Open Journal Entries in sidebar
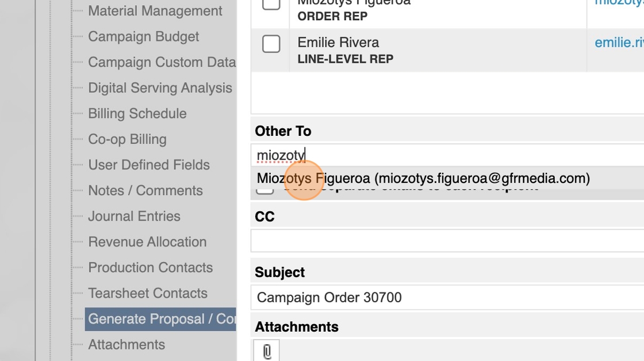The height and width of the screenshot is (361, 644). (134, 216)
